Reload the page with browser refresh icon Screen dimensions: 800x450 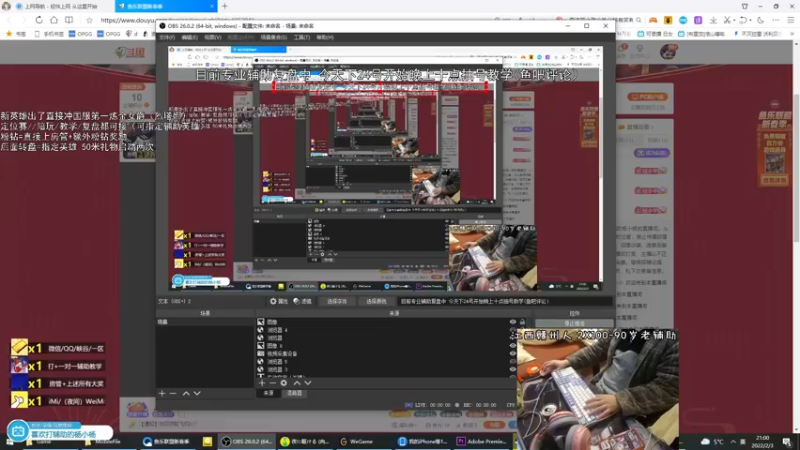[x=39, y=20]
